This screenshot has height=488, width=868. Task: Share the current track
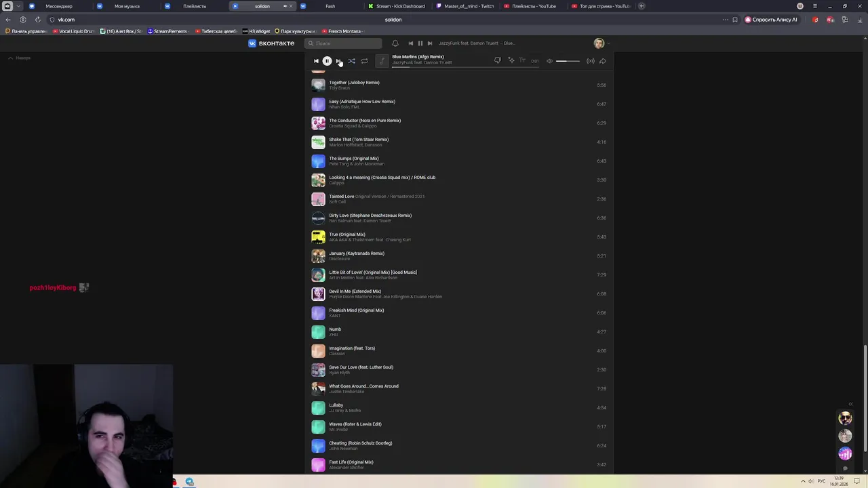tap(603, 61)
